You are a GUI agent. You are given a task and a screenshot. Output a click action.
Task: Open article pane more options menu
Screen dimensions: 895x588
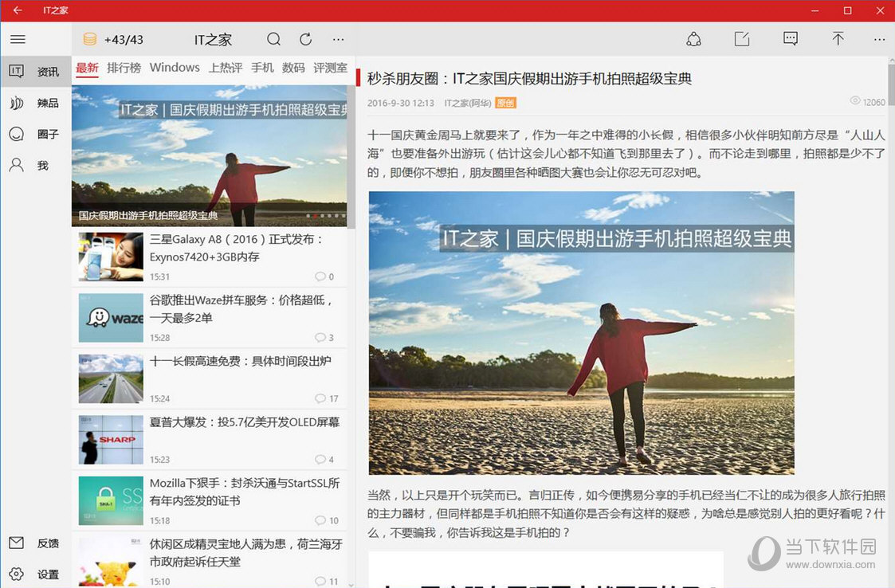click(x=879, y=39)
